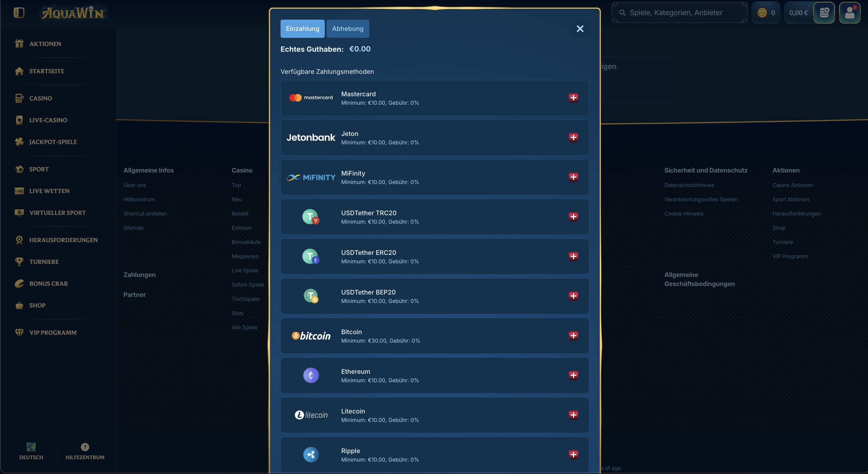Open the Über uns footer link
This screenshot has width=868, height=474.
[x=135, y=185]
